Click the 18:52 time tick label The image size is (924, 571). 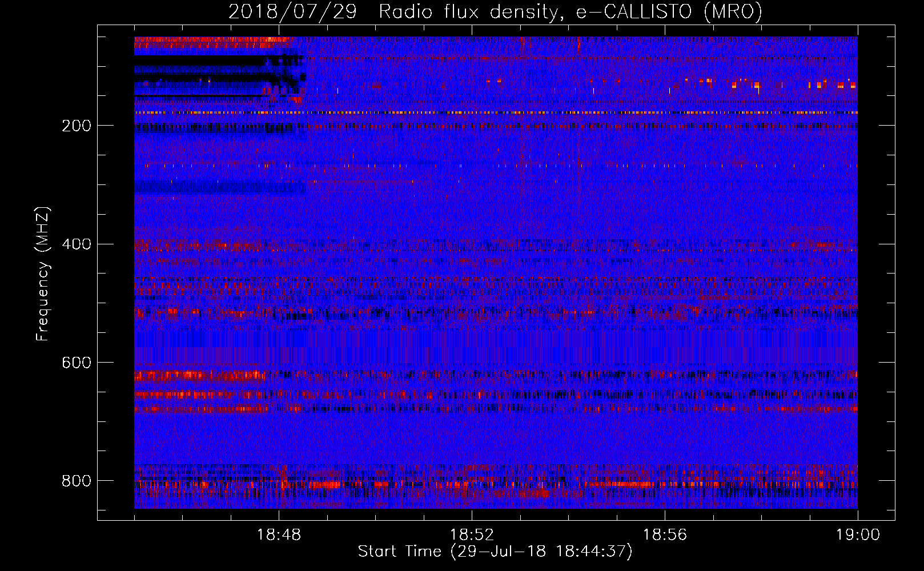pos(472,535)
